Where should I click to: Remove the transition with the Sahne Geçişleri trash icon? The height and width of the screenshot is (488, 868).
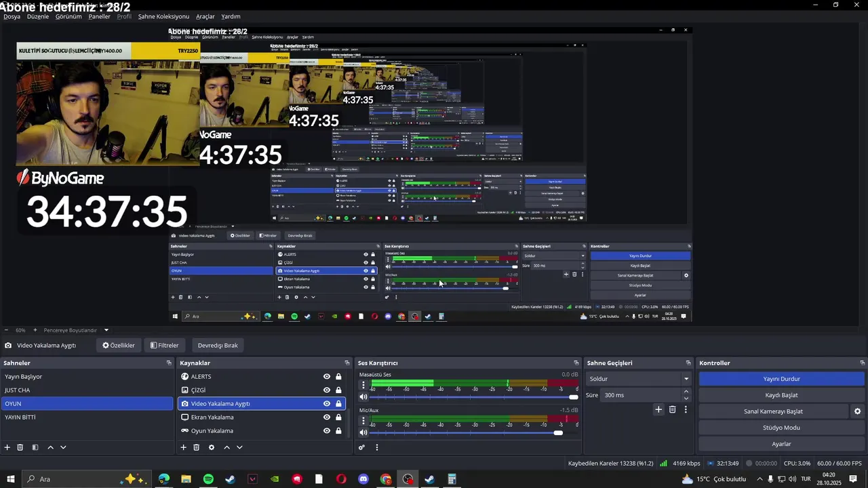coord(673,409)
